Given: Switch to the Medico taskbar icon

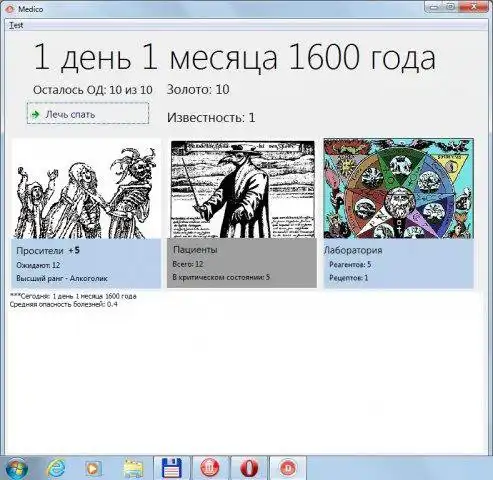Looking at the screenshot, I should click(288, 468).
